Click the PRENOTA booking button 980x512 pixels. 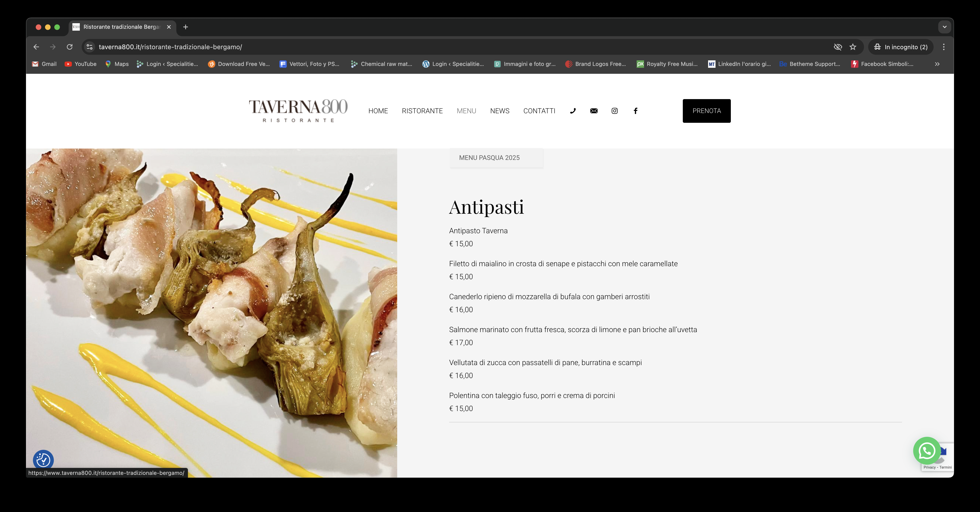click(706, 111)
